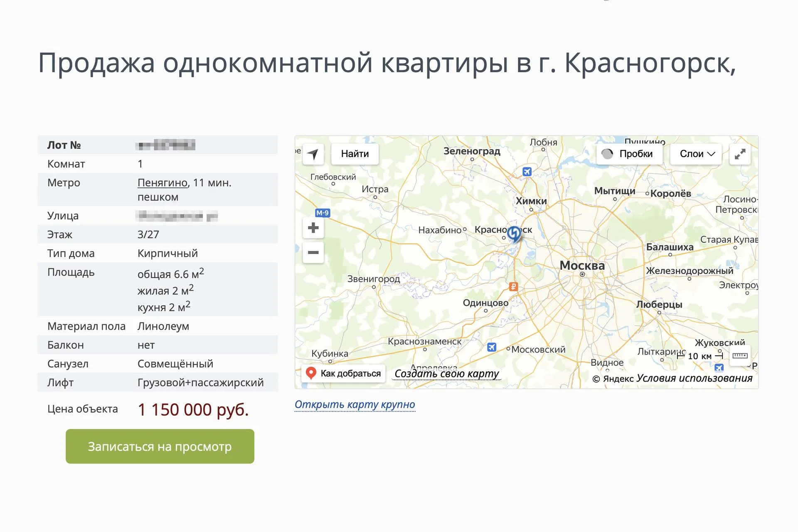Select the ruler measurement tool
Image resolution: width=798 pixels, height=532 pixels.
[x=740, y=355]
